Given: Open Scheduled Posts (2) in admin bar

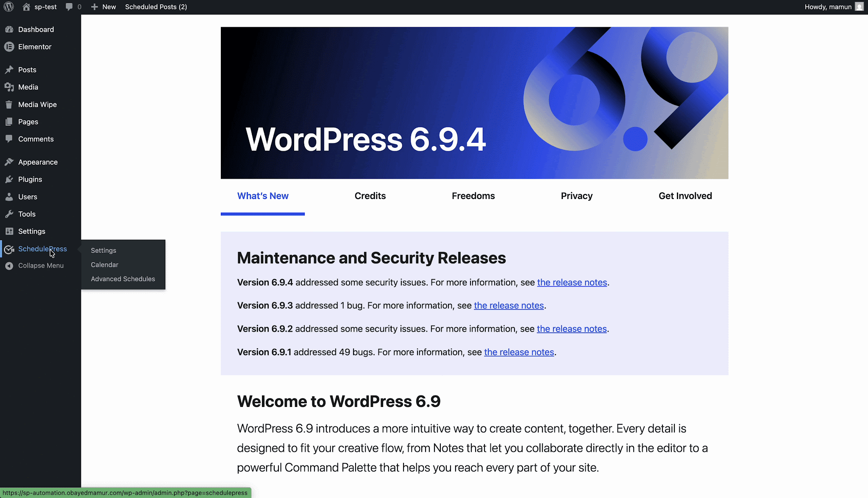Looking at the screenshot, I should tap(156, 7).
